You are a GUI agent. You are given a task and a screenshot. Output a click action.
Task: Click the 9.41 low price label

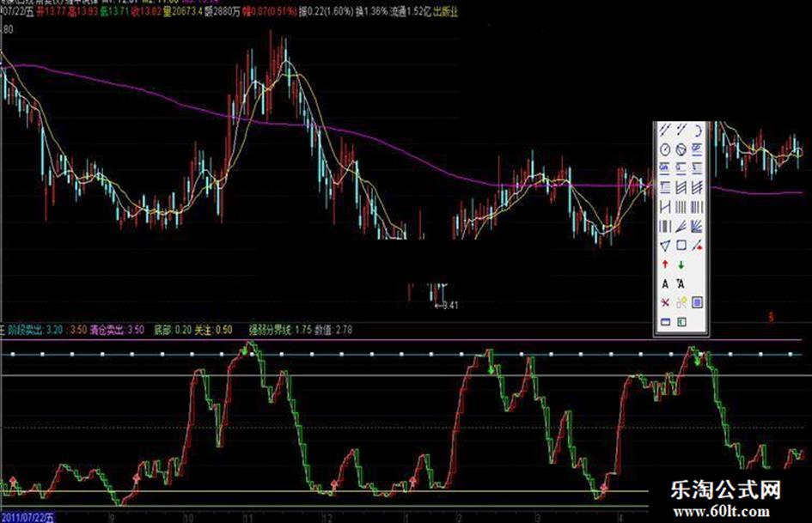coord(448,304)
